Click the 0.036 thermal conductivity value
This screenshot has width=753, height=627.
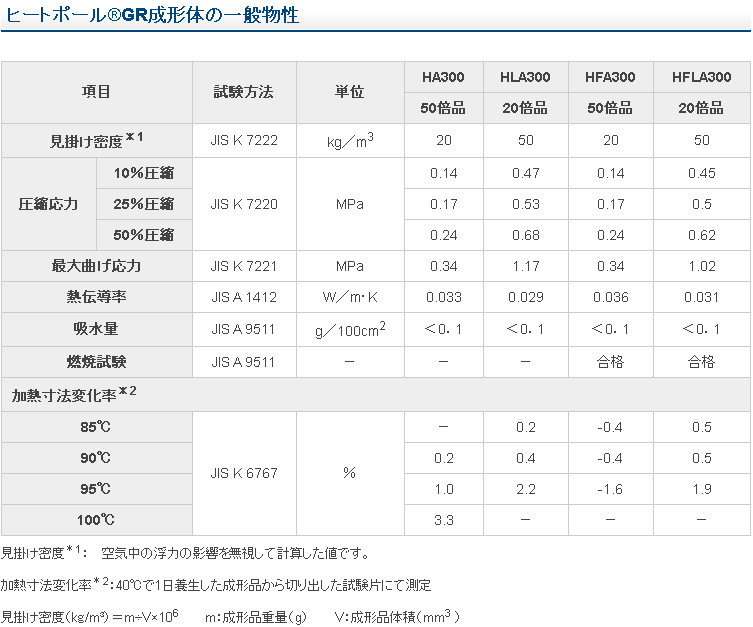coord(610,297)
